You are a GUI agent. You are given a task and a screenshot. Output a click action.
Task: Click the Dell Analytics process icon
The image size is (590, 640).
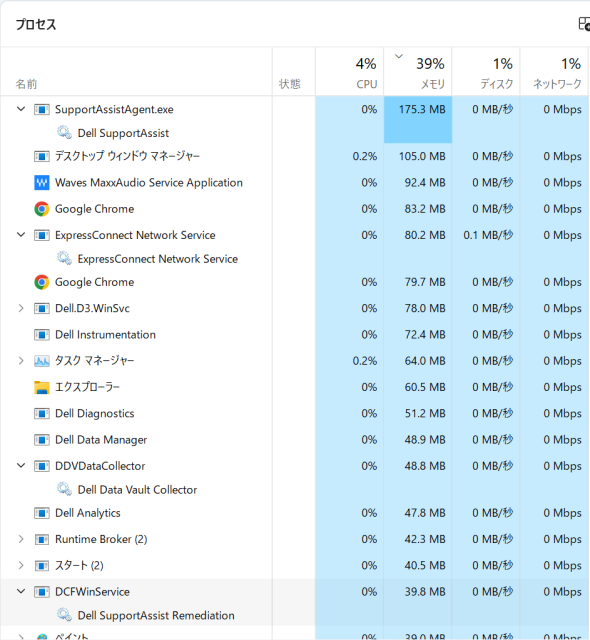tap(42, 513)
